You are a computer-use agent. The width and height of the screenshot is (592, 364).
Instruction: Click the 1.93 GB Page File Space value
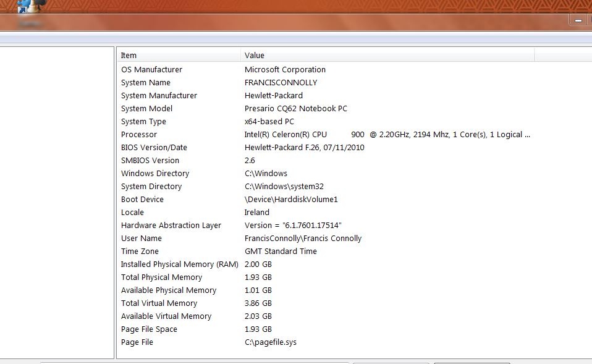258,329
